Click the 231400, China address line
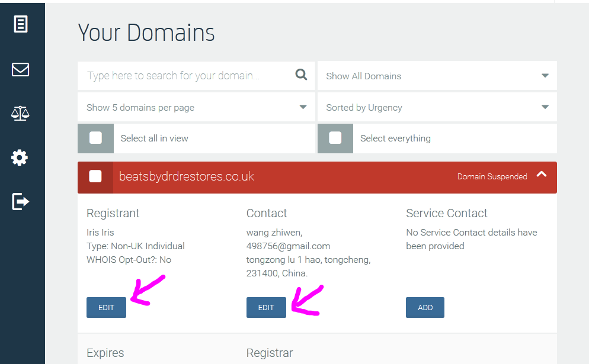The height and width of the screenshot is (364, 589). point(277,273)
